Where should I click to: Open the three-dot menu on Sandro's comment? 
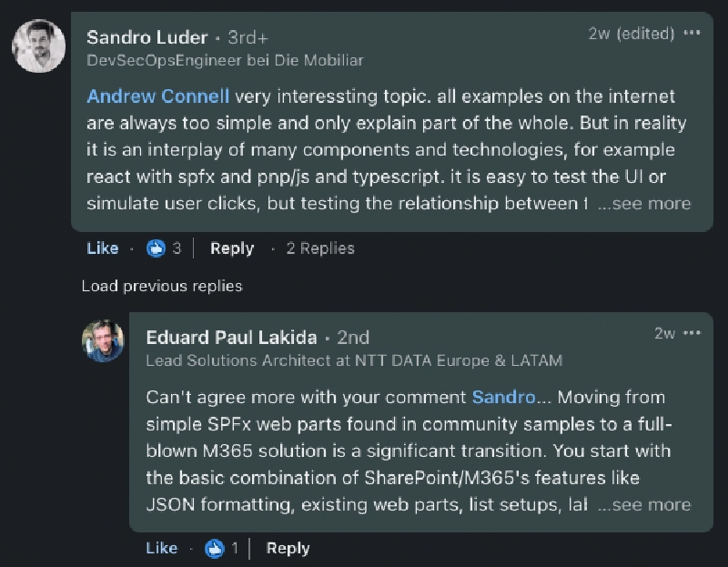click(693, 34)
